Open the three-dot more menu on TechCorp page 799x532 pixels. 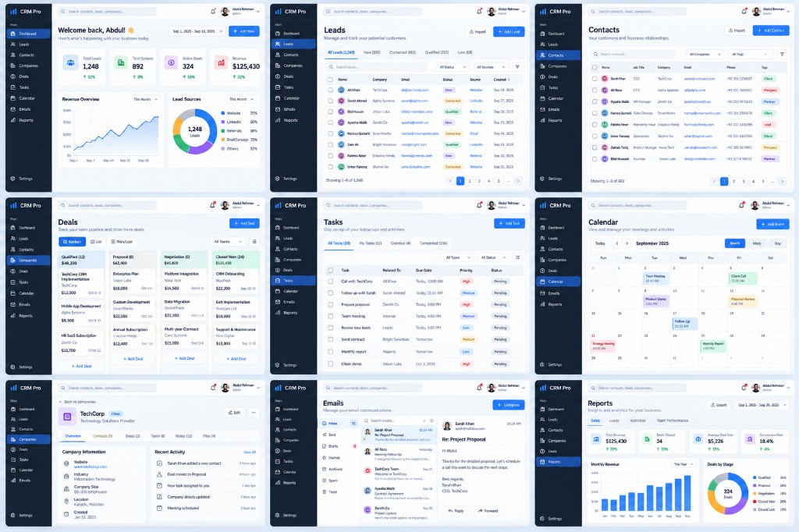(x=254, y=412)
